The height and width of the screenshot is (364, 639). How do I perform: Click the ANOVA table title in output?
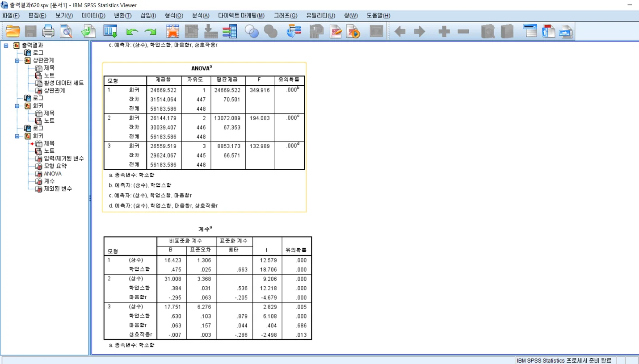(x=202, y=68)
